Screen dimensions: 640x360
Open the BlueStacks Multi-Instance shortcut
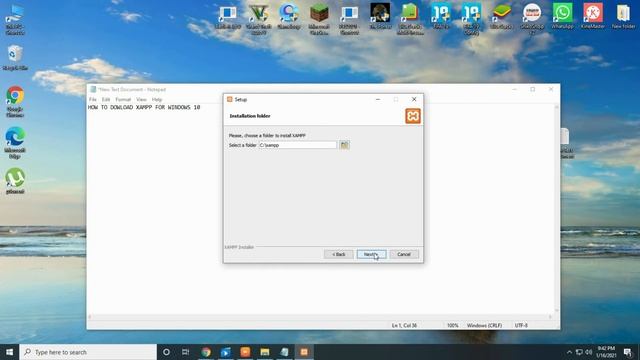tap(410, 18)
